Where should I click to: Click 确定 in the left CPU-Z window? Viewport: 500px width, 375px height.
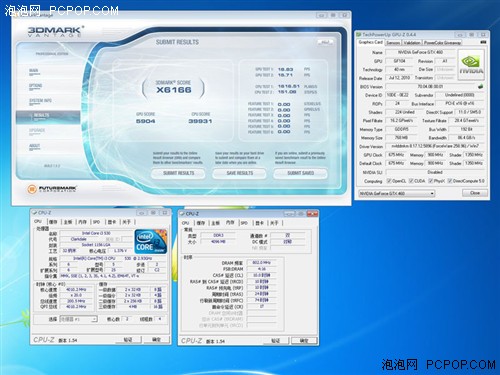coord(156,340)
